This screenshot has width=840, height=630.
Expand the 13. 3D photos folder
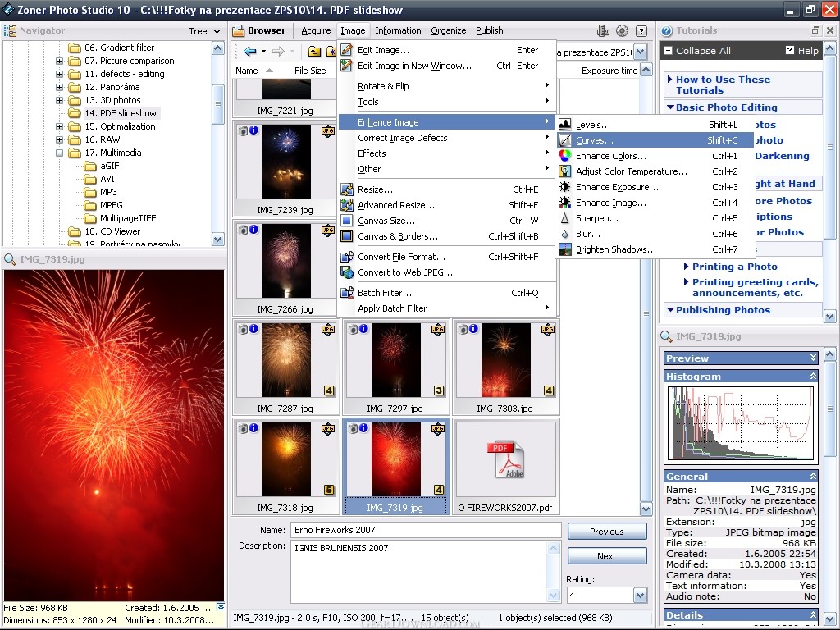[x=59, y=100]
